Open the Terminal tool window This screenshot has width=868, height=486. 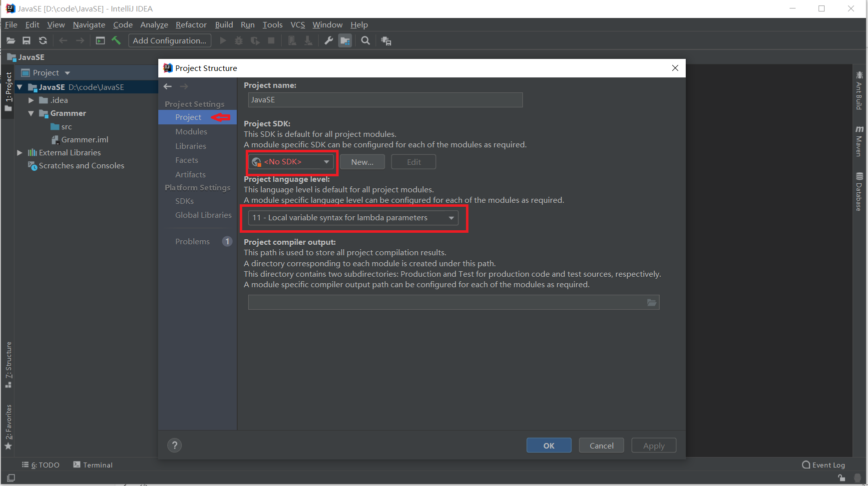click(93, 465)
